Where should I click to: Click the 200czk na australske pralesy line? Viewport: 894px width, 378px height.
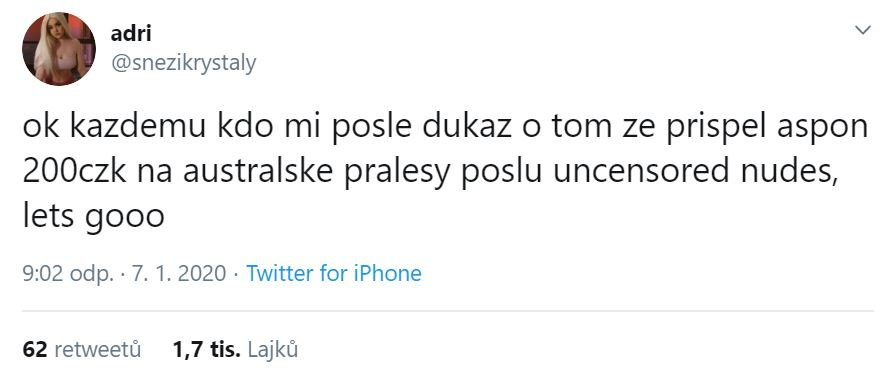click(x=430, y=173)
